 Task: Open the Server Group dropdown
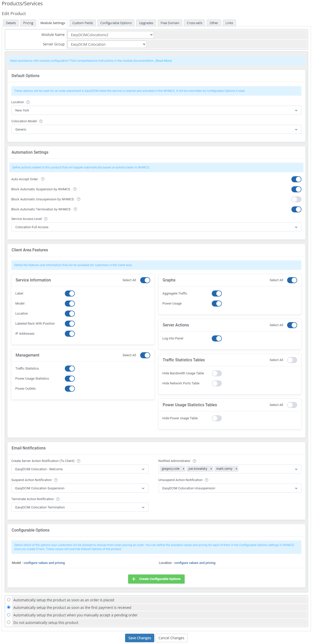click(x=107, y=44)
